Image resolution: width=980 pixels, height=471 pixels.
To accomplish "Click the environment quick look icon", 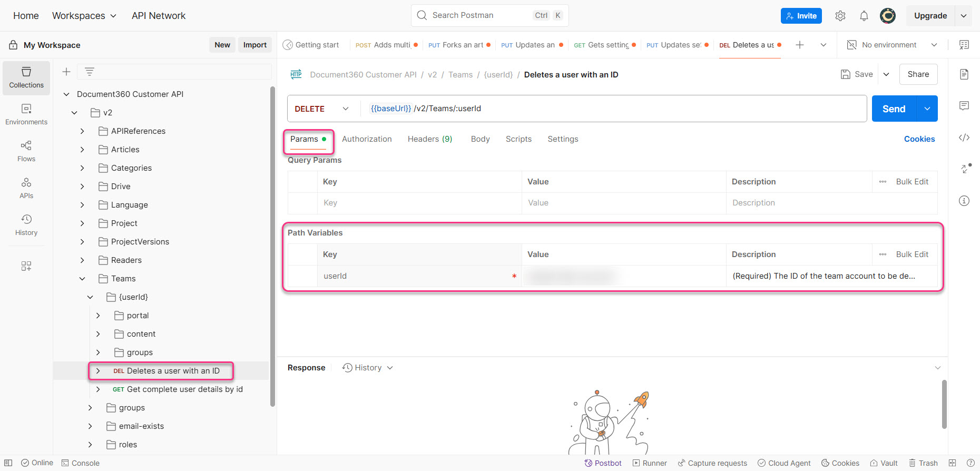I will (x=964, y=45).
